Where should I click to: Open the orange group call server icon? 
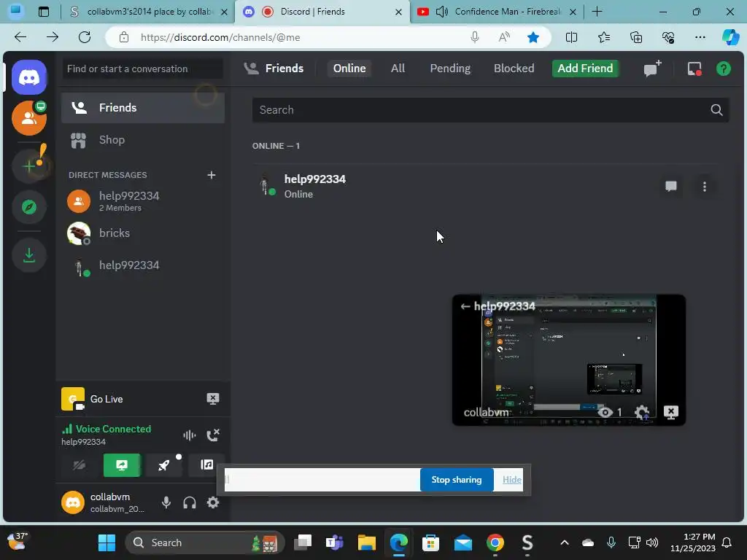coord(29,118)
